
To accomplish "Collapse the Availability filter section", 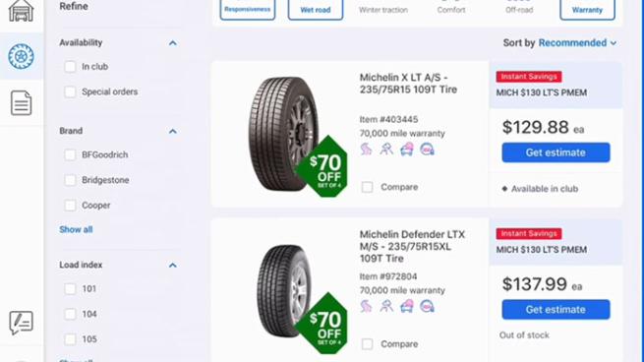I will 173,42.
